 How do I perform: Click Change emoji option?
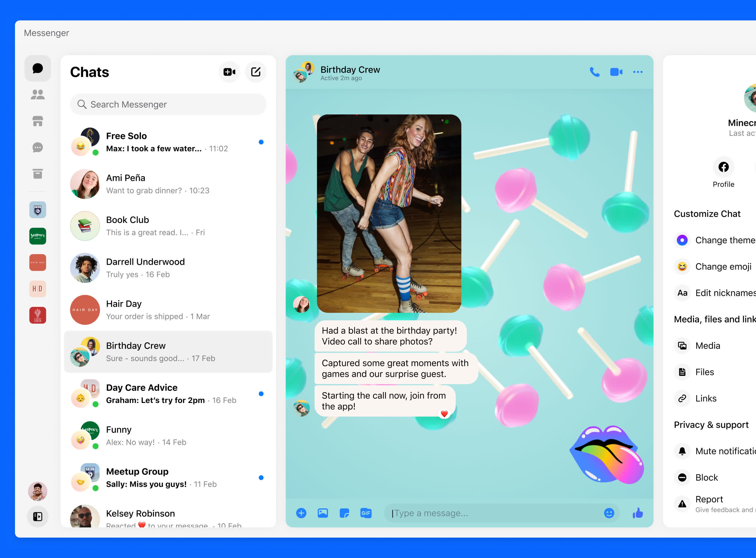[715, 267]
